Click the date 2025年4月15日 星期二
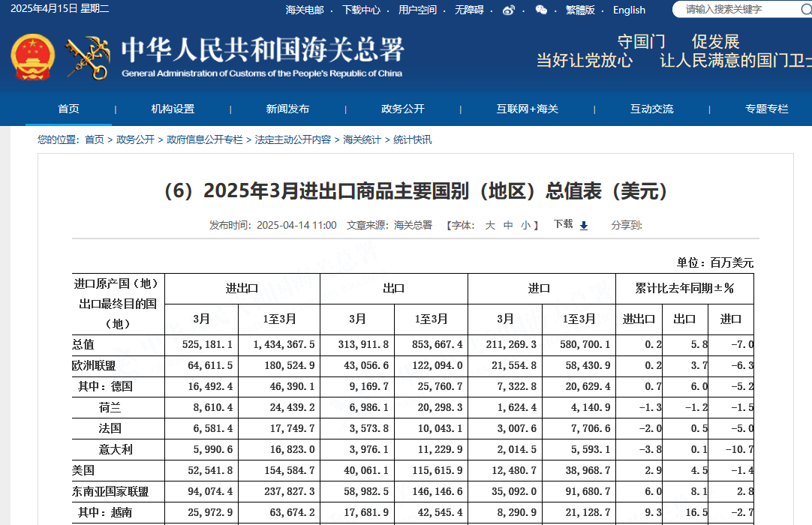The height and width of the screenshot is (525, 812). [x=60, y=9]
